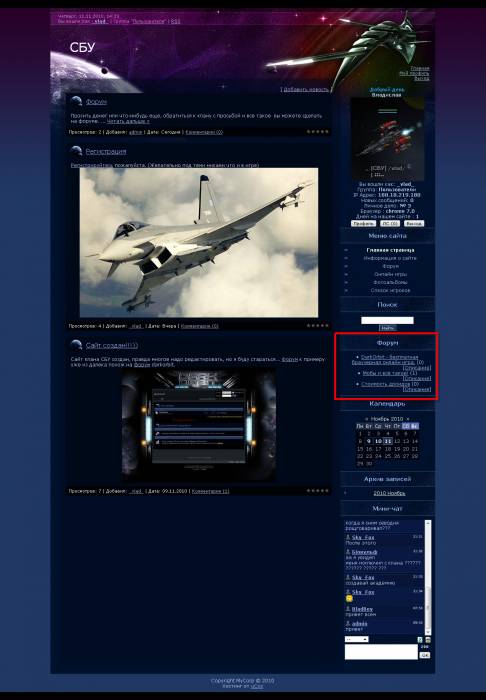Click the planet icon beside Регистрация post
This screenshot has width=486, height=700.
pyautogui.click(x=76, y=151)
